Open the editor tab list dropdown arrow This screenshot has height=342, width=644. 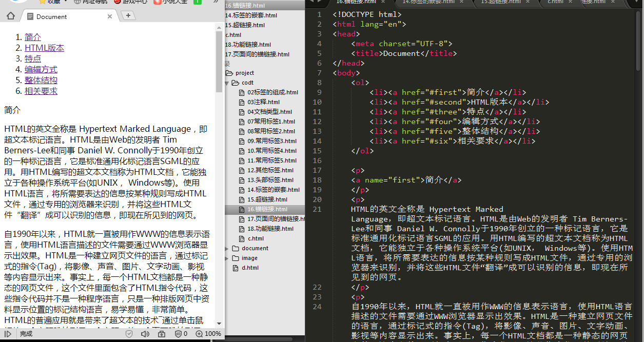(x=638, y=2)
